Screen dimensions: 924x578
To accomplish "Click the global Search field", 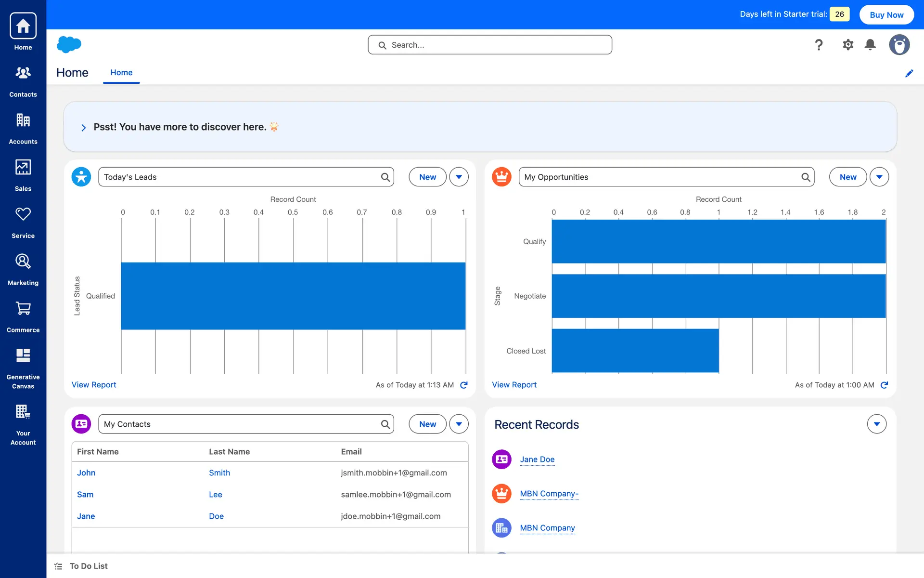I will [x=490, y=45].
